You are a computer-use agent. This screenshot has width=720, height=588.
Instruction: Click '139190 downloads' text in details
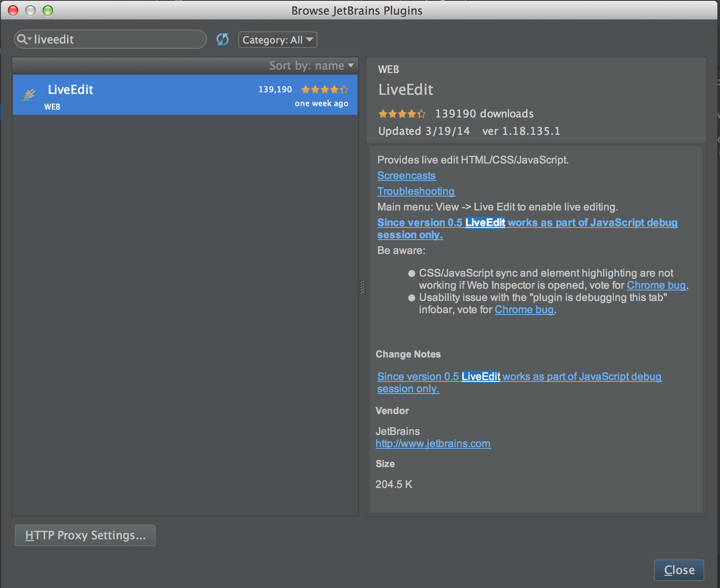484,114
